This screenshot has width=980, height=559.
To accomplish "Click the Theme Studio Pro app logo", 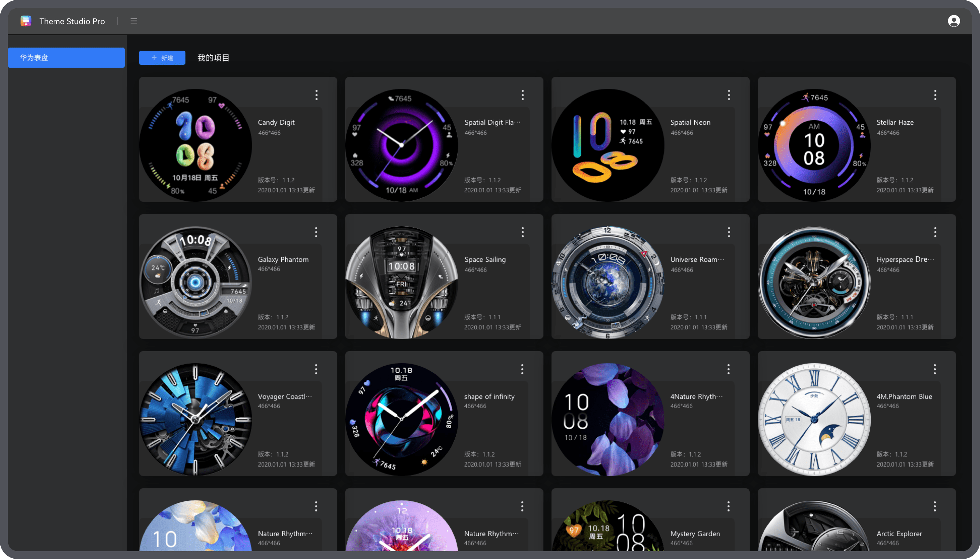I will [x=26, y=21].
